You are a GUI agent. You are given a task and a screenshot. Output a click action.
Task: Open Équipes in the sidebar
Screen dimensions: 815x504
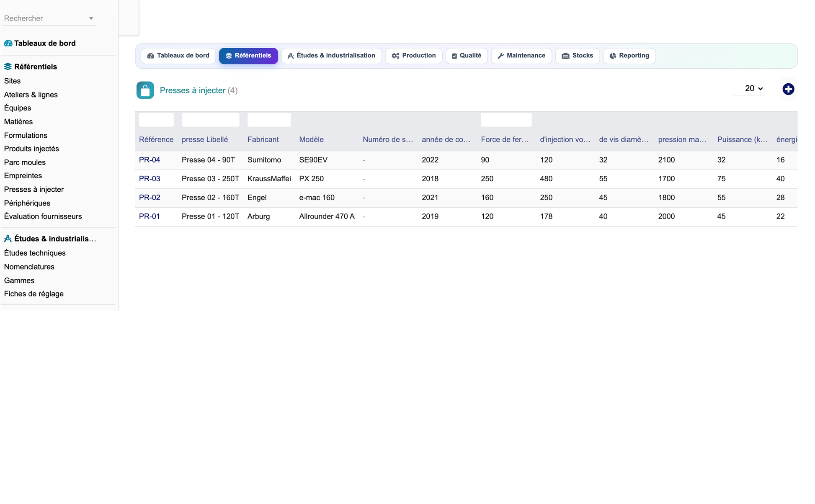[18, 108]
